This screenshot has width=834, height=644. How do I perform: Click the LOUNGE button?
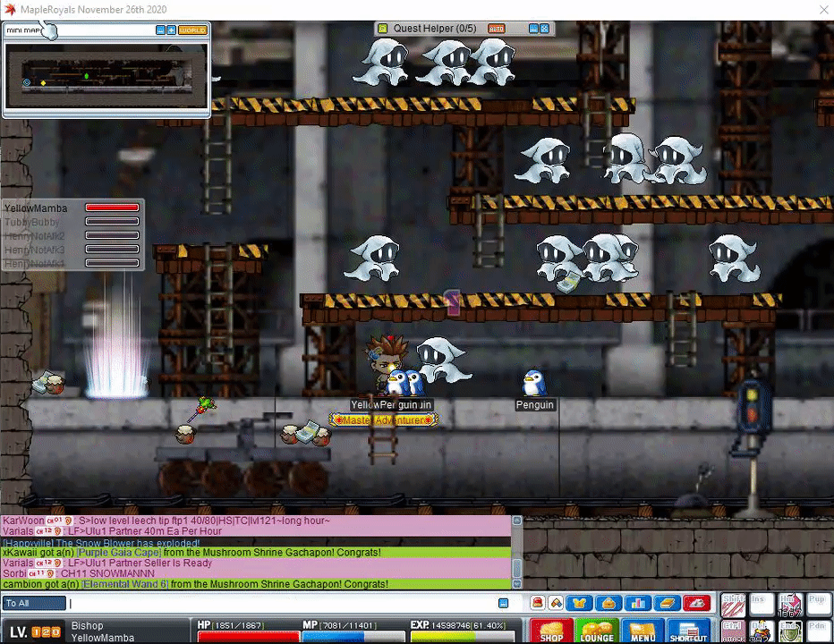point(597,631)
